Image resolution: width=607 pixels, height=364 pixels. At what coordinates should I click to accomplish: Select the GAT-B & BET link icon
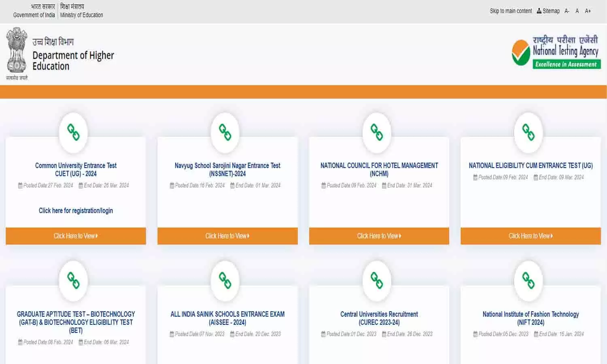click(x=73, y=281)
